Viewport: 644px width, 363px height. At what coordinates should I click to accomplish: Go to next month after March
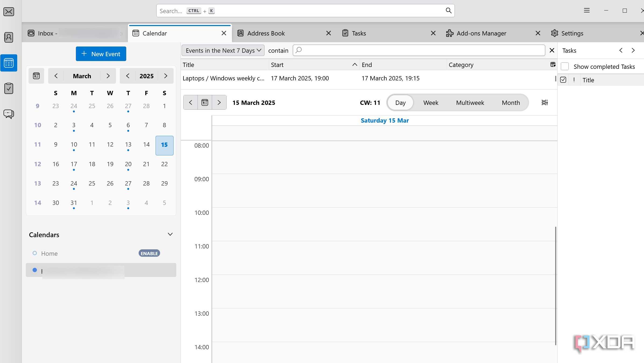point(108,76)
